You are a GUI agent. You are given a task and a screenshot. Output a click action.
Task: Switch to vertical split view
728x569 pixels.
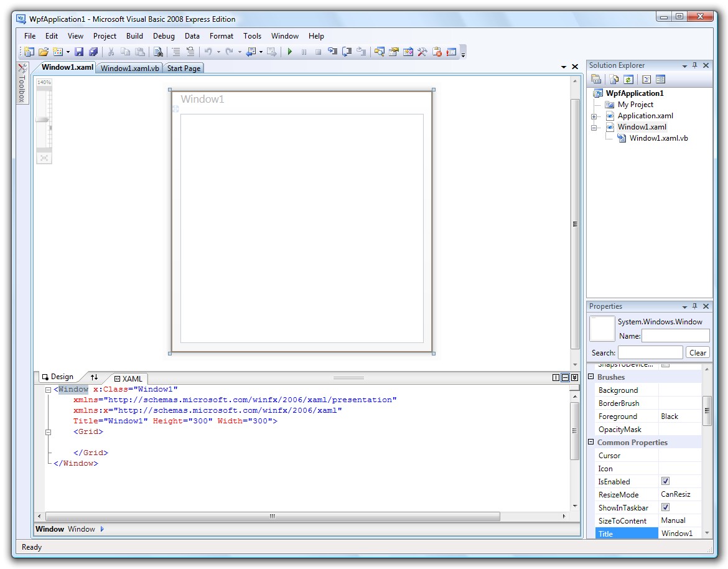[x=556, y=378]
